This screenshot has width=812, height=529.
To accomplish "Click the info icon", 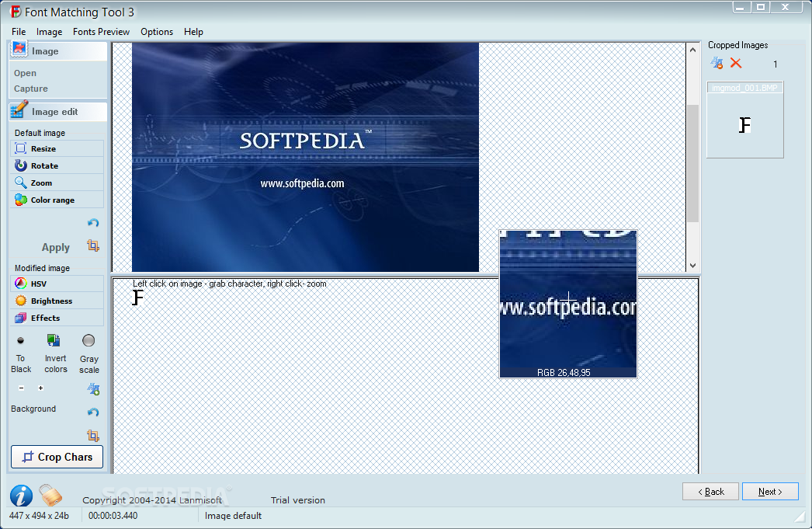I will [x=21, y=496].
